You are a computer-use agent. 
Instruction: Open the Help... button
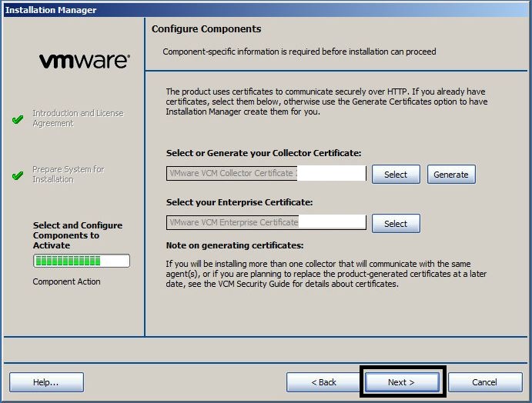[46, 382]
